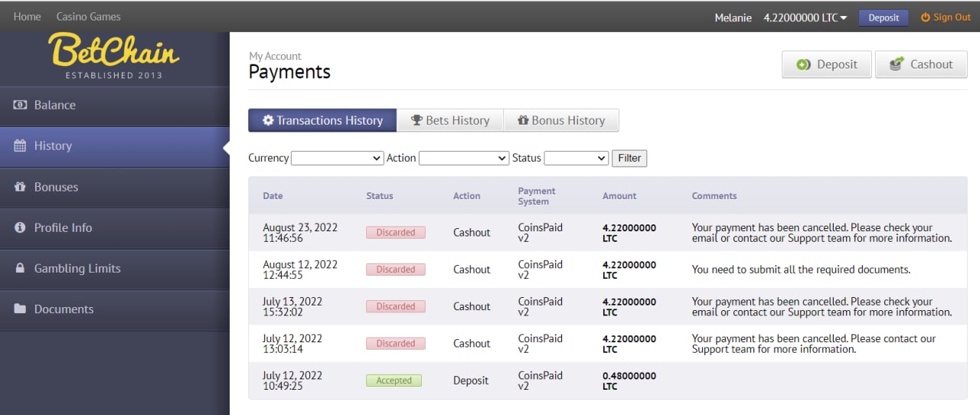The height and width of the screenshot is (415, 980).
Task: Click the Discarded badge in August 12 row
Action: [396, 270]
